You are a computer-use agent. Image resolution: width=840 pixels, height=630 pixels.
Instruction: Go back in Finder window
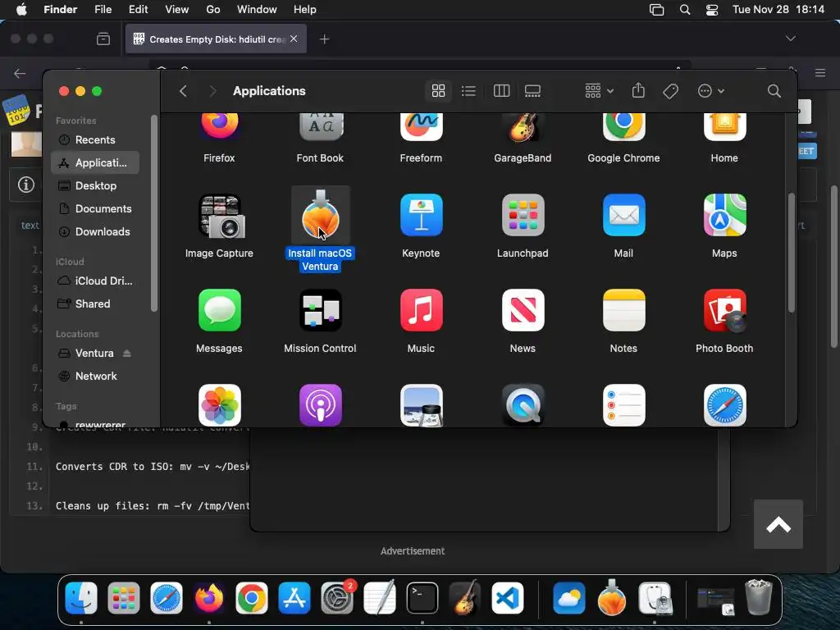pos(183,91)
